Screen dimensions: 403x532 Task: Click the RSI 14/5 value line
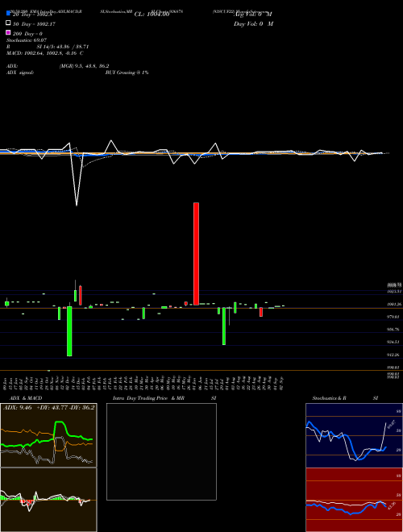point(48,47)
